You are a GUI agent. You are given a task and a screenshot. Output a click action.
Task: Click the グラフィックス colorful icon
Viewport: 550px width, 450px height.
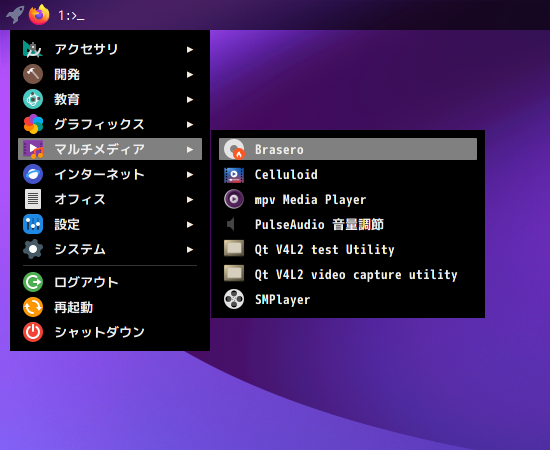click(33, 124)
